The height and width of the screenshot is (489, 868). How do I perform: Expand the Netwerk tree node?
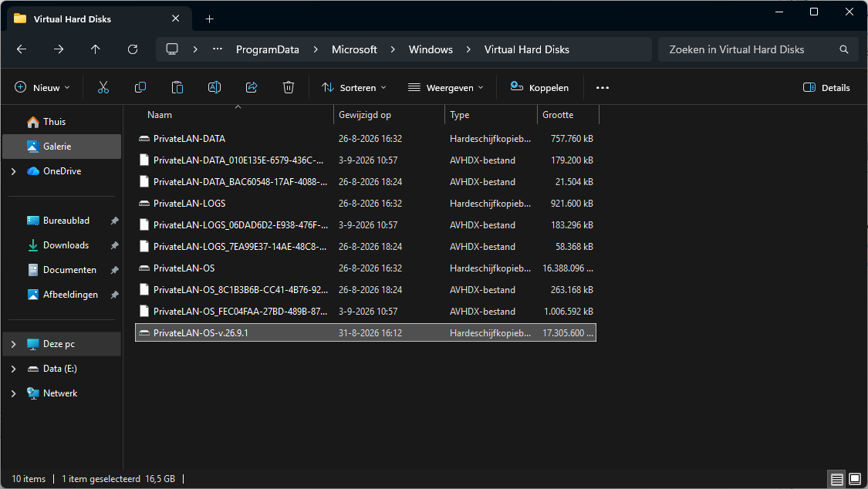tap(14, 393)
